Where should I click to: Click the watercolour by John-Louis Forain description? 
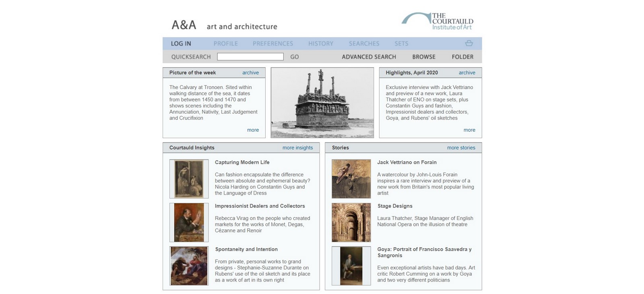(425, 184)
